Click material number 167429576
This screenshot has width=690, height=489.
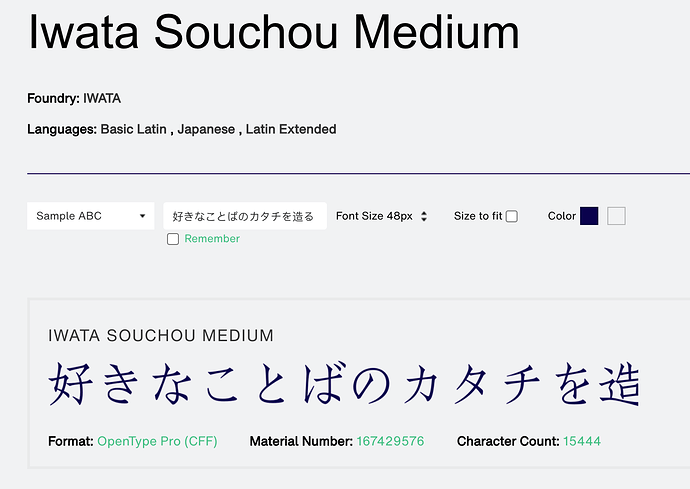coord(390,441)
